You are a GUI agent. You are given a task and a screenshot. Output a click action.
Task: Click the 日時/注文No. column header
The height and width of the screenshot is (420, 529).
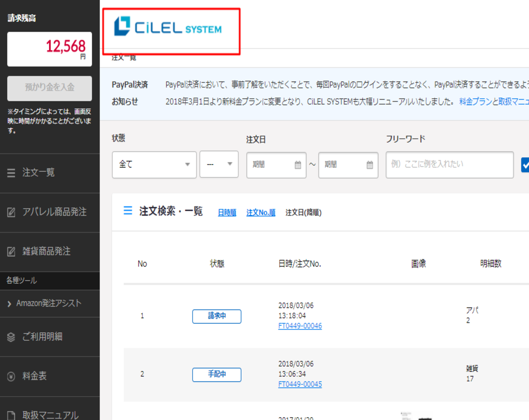(x=300, y=264)
